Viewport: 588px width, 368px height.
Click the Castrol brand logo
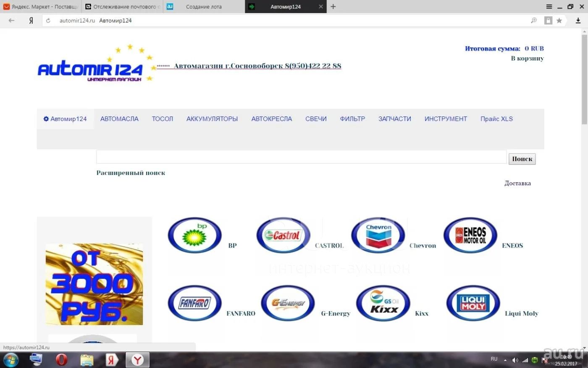point(283,236)
